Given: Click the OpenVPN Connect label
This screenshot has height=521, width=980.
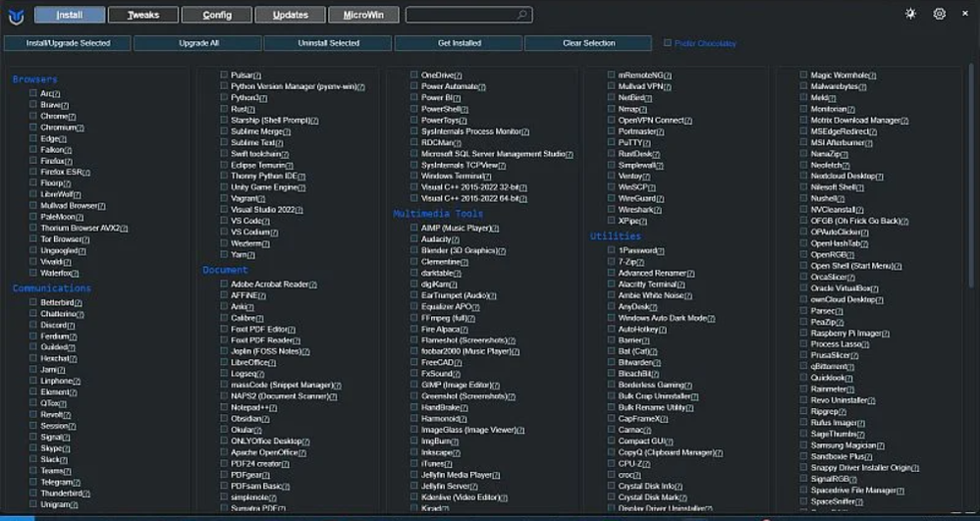Looking at the screenshot, I should (651, 120).
